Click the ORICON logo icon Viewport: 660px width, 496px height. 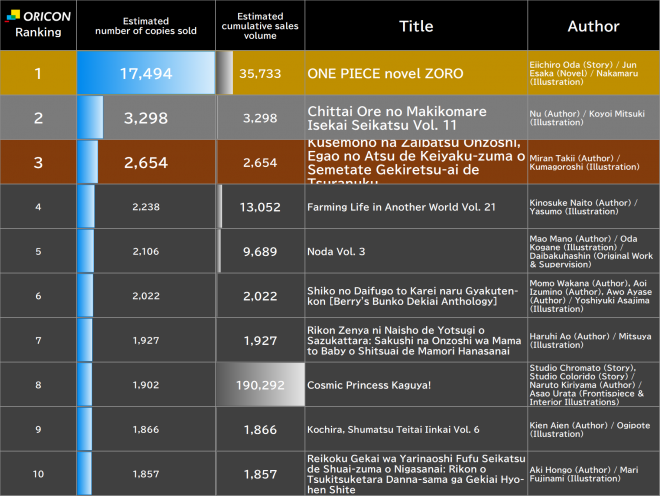[13, 16]
